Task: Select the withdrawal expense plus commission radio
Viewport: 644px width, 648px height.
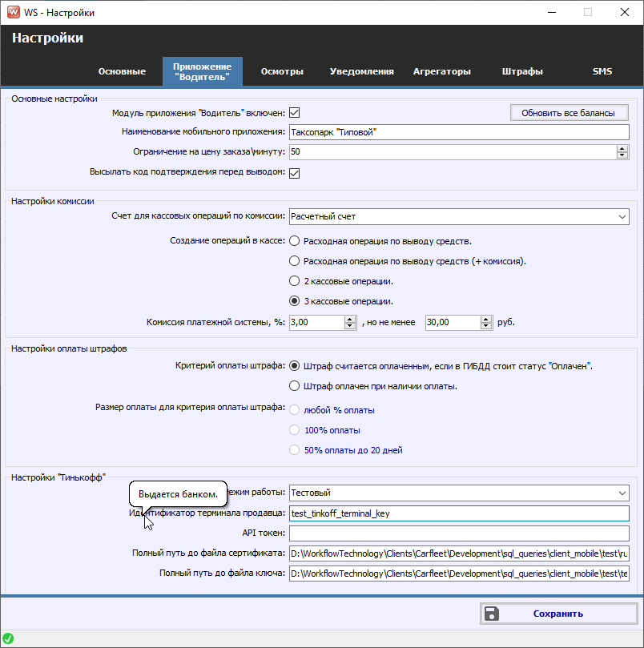Action: point(294,261)
